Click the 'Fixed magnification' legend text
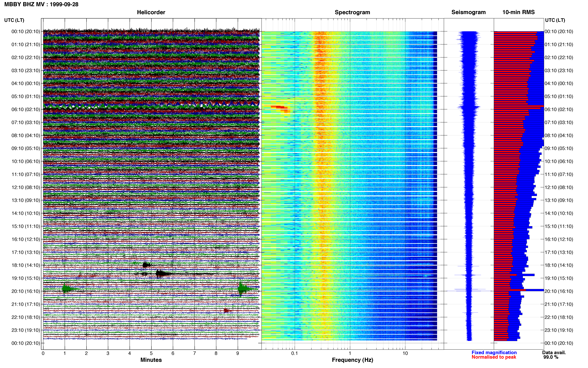This screenshot has height=368, width=588. 494,352
